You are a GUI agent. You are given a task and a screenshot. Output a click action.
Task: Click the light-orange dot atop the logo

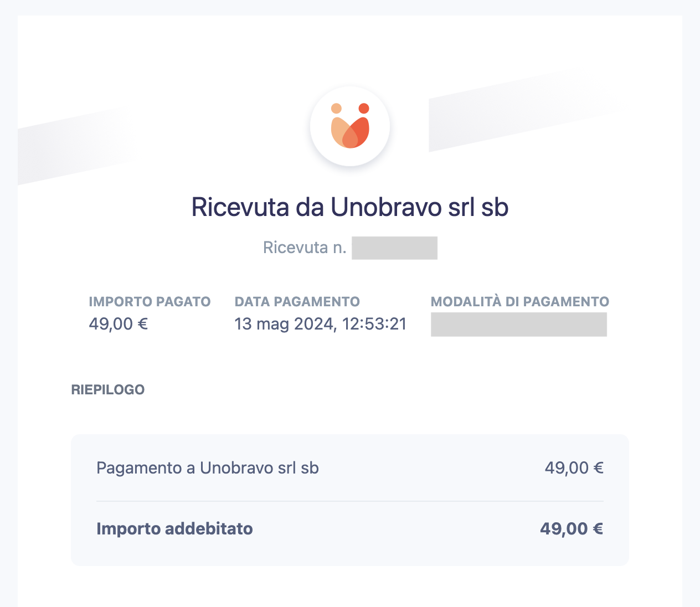pos(336,109)
